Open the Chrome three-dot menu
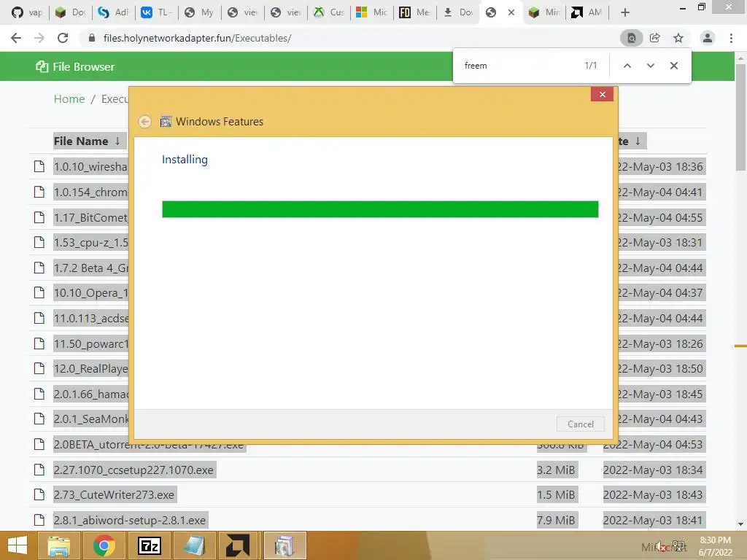This screenshot has width=747, height=560. 731,38
